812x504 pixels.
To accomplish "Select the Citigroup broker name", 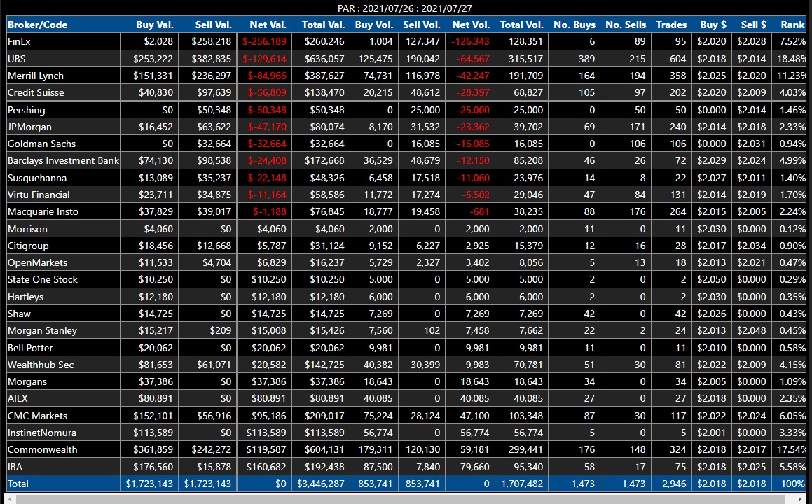I will [28, 246].
